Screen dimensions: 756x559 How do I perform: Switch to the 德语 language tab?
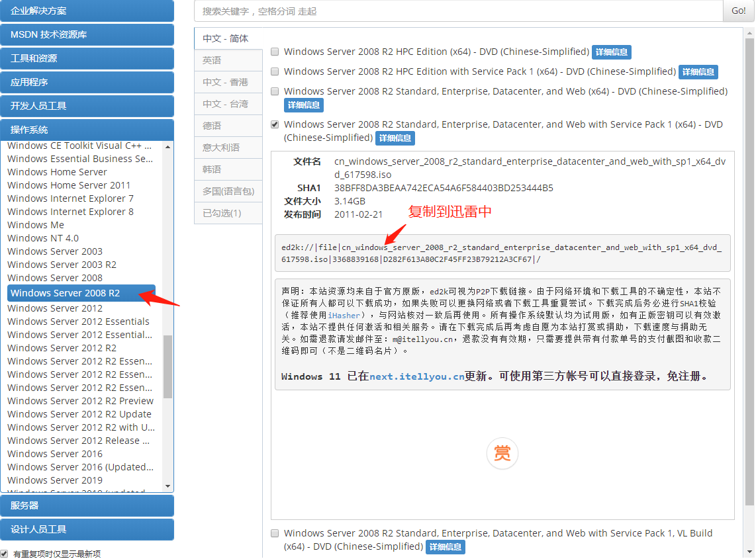coord(228,125)
